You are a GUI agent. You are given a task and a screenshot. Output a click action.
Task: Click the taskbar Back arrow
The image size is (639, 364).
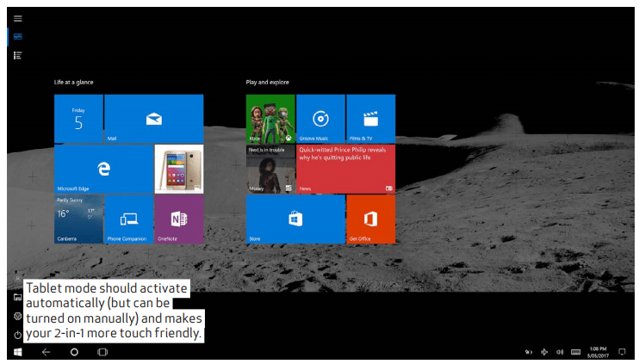[46, 352]
